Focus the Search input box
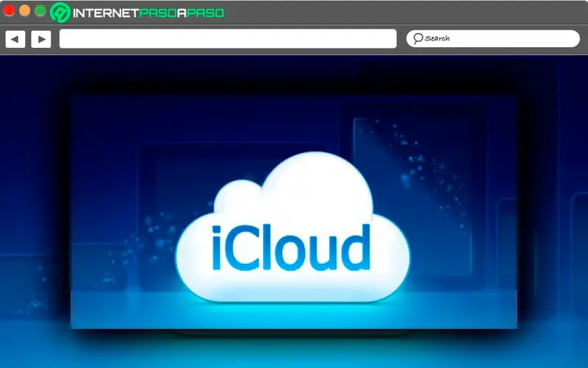 coord(492,39)
